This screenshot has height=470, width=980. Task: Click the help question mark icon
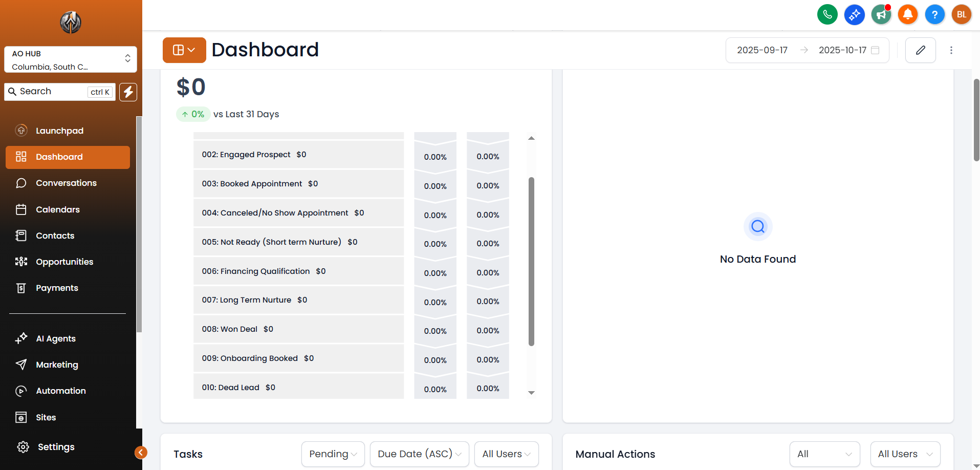coord(934,14)
